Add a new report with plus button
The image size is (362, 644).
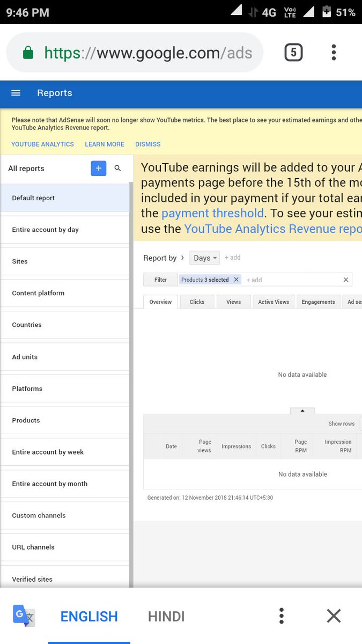coord(99,168)
